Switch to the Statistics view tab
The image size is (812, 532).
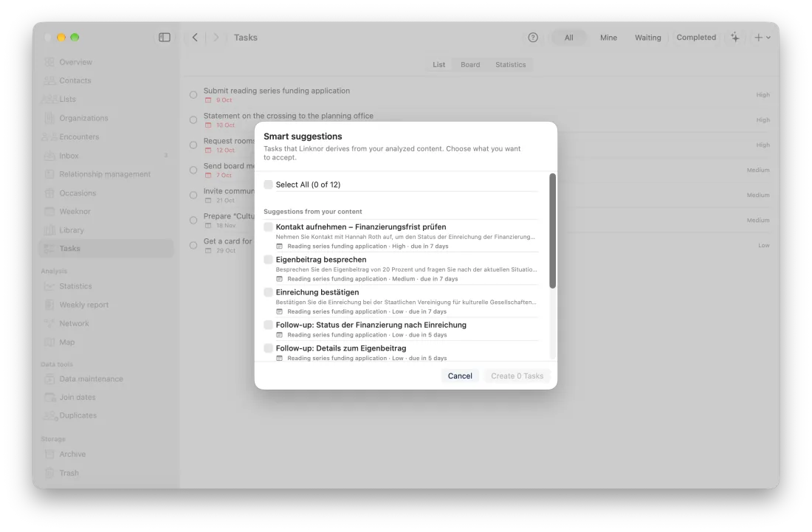(x=511, y=65)
